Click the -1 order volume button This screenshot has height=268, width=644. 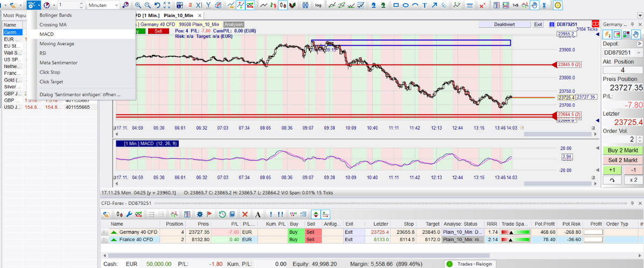(633, 170)
